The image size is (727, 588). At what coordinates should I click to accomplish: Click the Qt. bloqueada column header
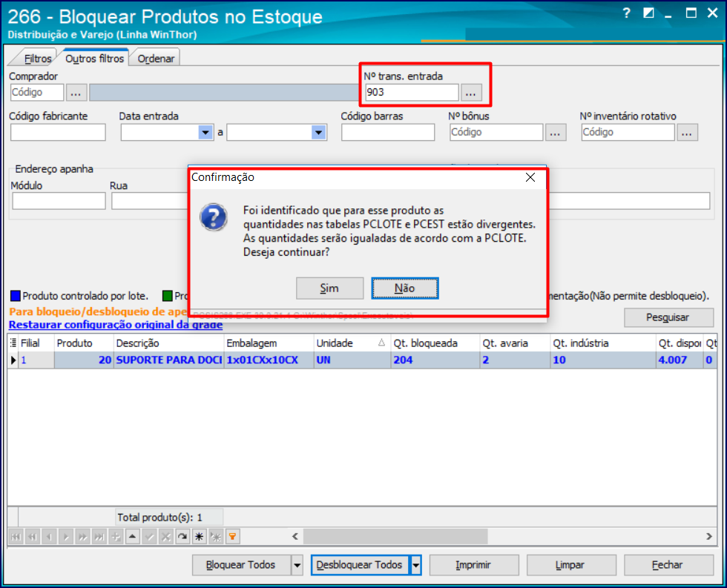[435, 343]
